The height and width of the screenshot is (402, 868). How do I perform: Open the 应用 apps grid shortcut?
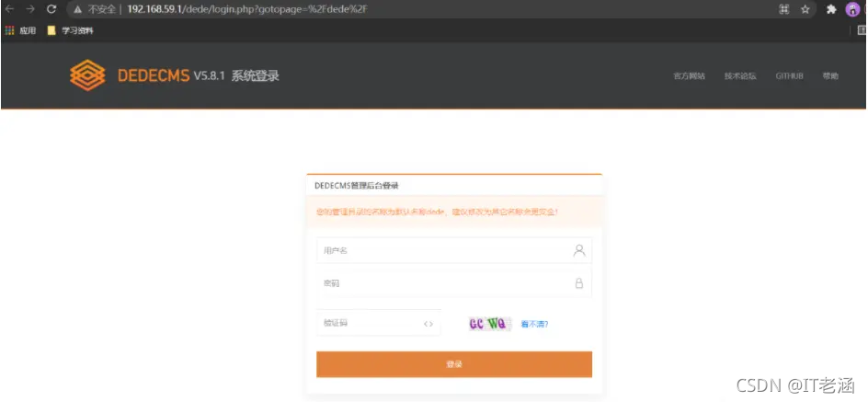pos(20,31)
